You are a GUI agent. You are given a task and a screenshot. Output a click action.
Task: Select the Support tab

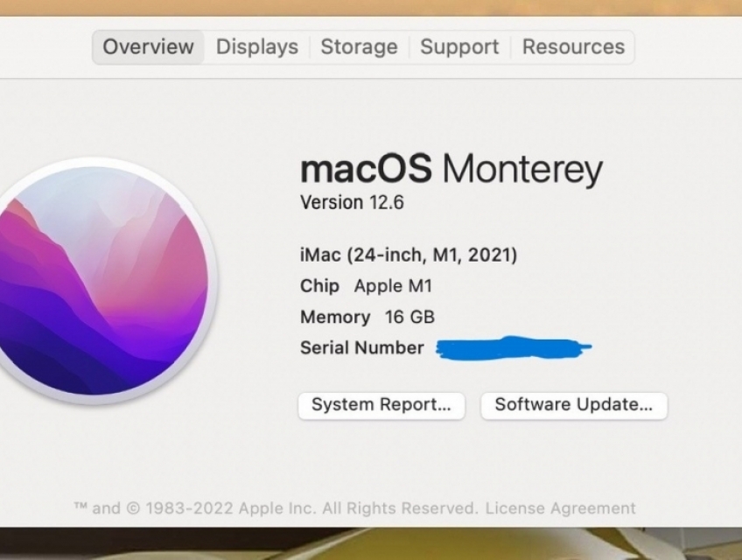(x=458, y=47)
